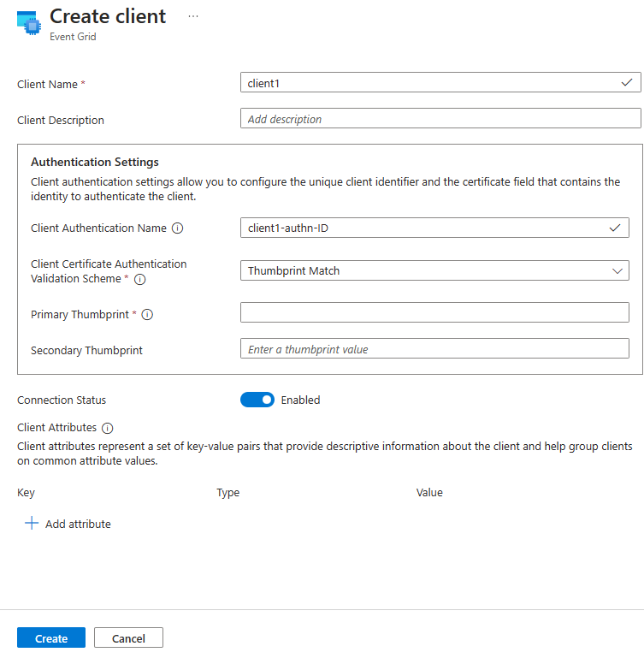Click info icon beside Validation Scheme label
The image size is (644, 664).
[x=140, y=279]
